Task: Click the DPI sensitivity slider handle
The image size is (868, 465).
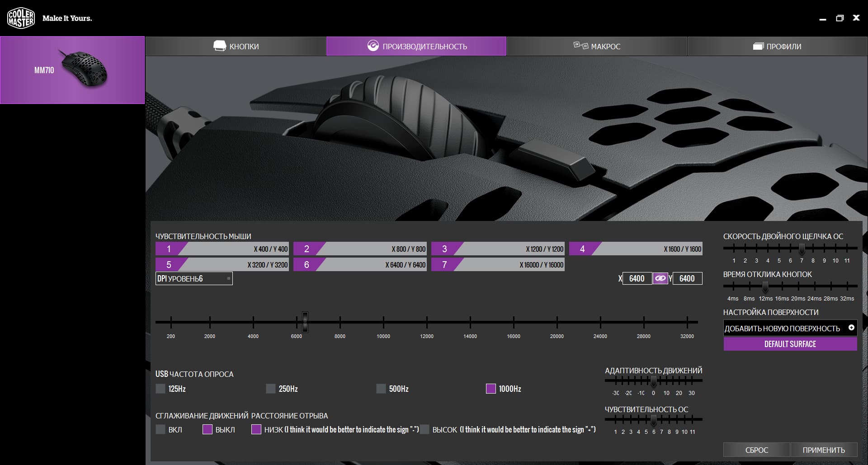Action: (305, 322)
